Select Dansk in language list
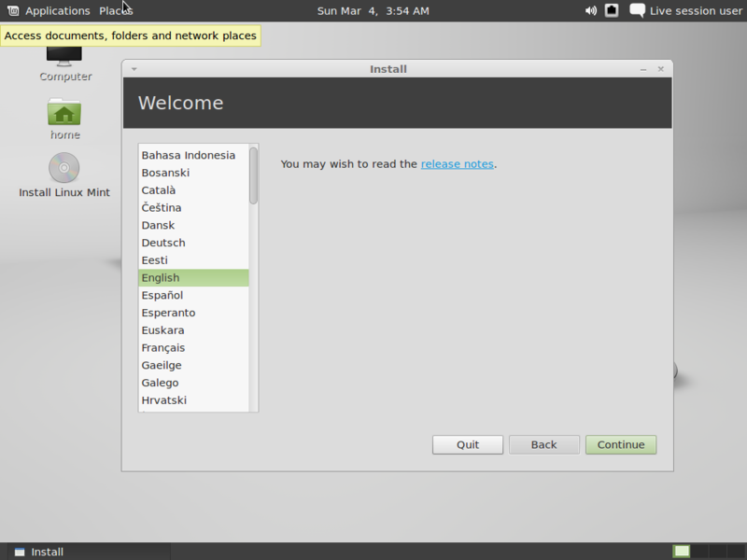The width and height of the screenshot is (747, 560). 193,225
